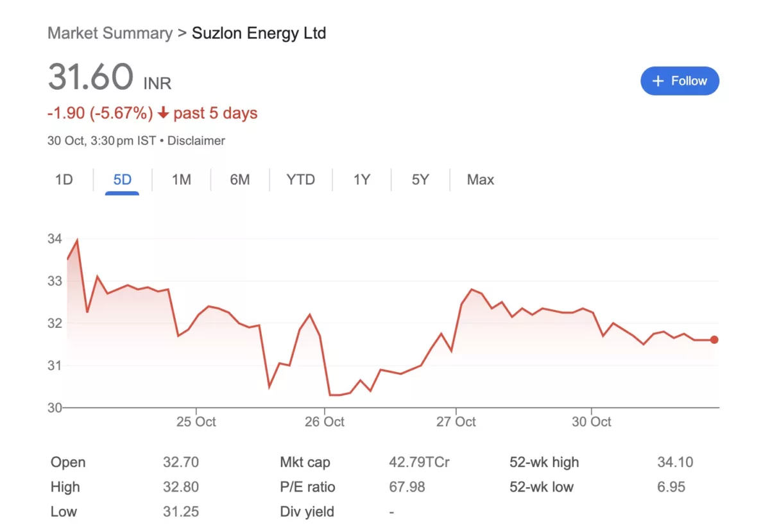
Task: Click the 31.60 current price
Action: pyautogui.click(x=90, y=78)
